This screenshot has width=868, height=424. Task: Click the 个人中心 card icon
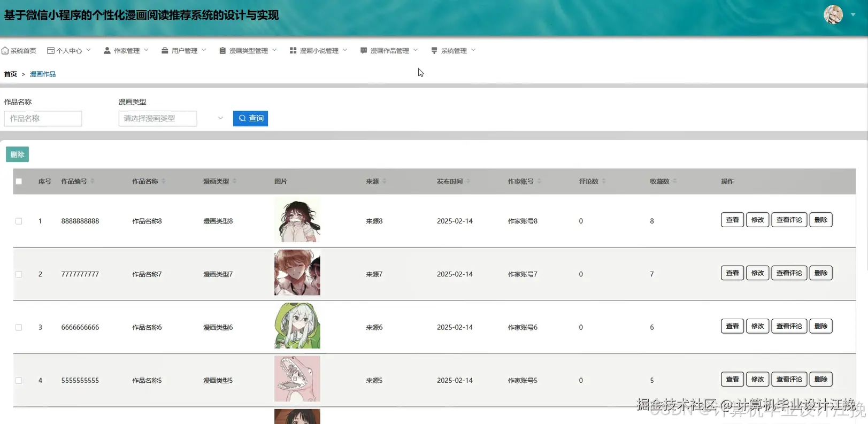point(51,51)
